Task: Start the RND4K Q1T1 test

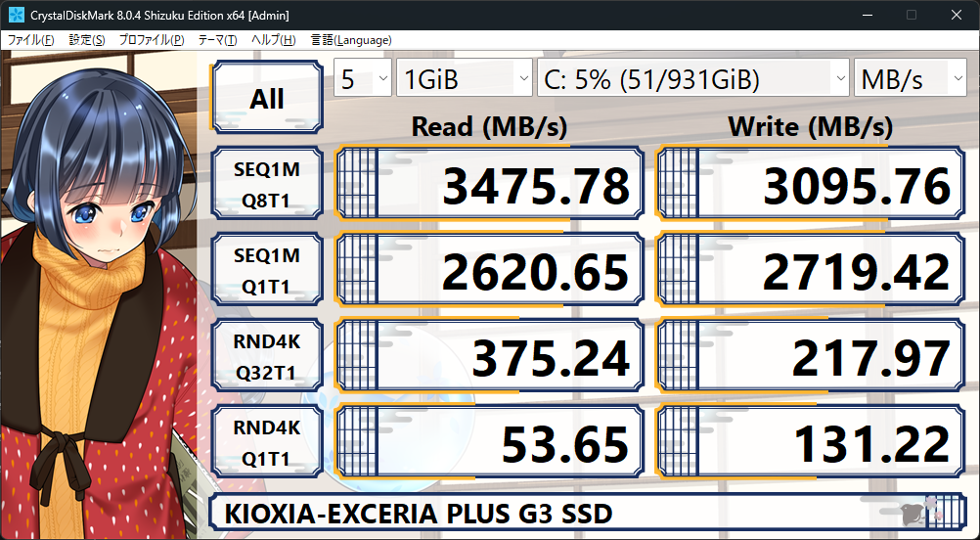Action: click(x=267, y=442)
